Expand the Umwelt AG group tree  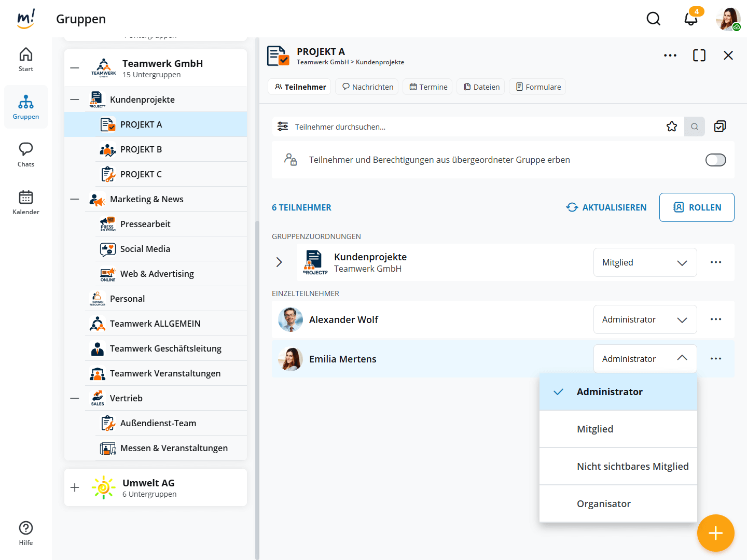[x=75, y=487]
